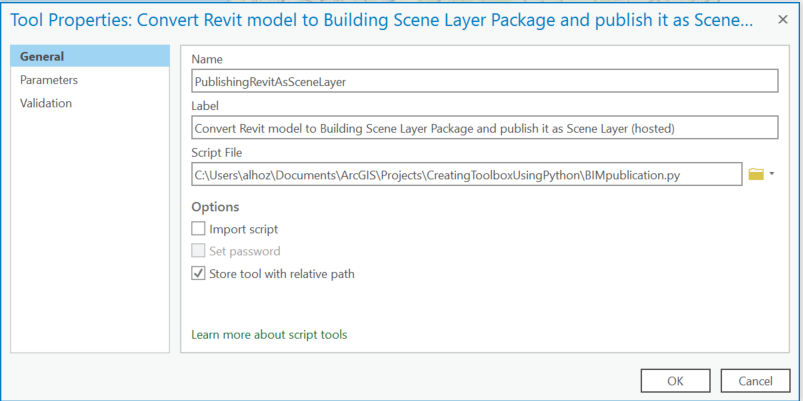Close the Tool Properties dialog

pos(781,21)
